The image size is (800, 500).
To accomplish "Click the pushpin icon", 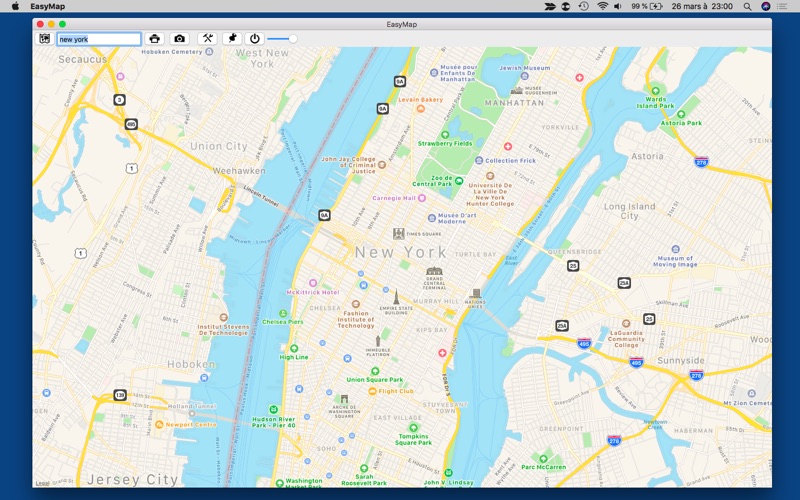I will click(x=231, y=39).
